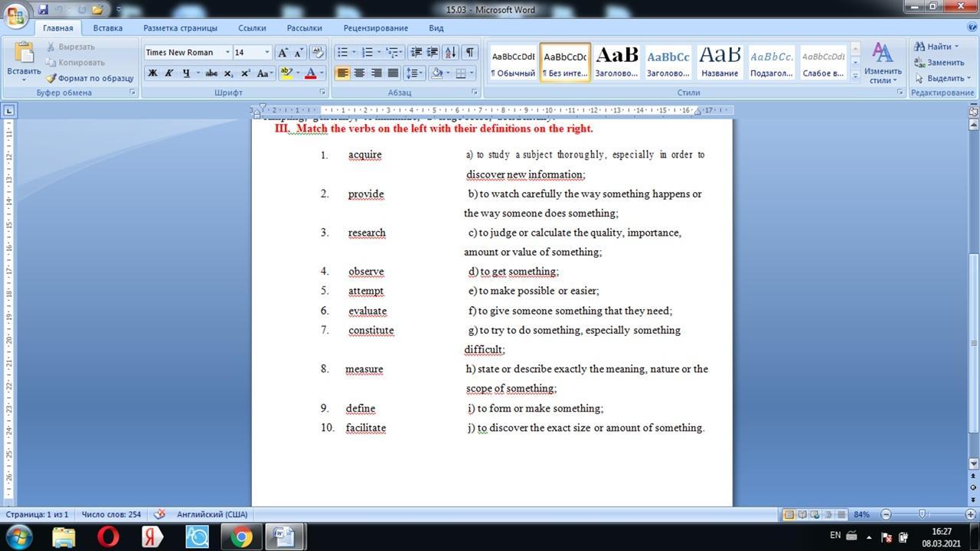Screen dimensions: 980x551
Task: Increase the paragraph indent
Action: (433, 52)
